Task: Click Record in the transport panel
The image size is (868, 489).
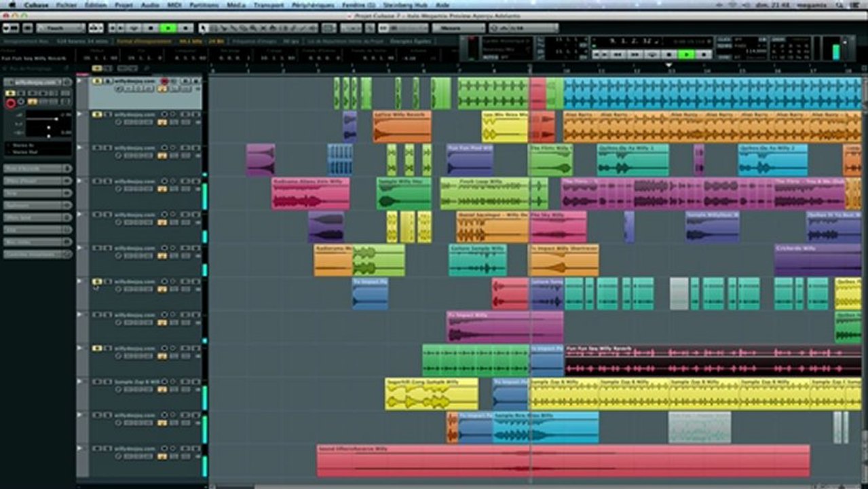Action: click(704, 54)
